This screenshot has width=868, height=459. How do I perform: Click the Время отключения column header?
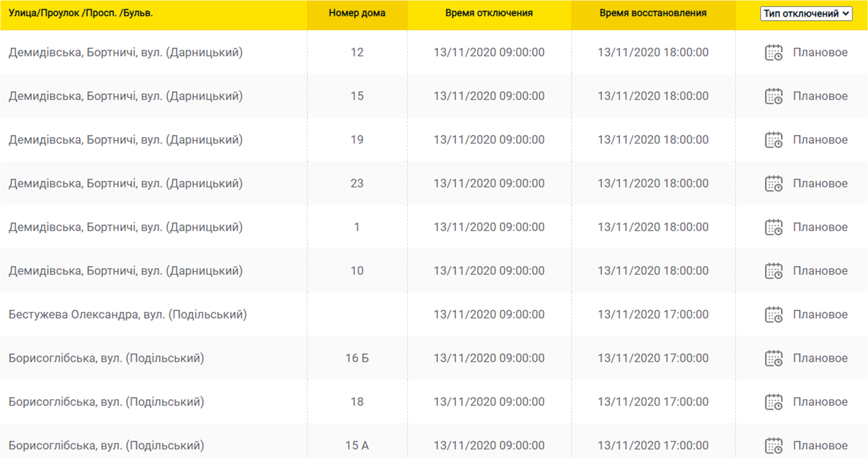coord(489,13)
